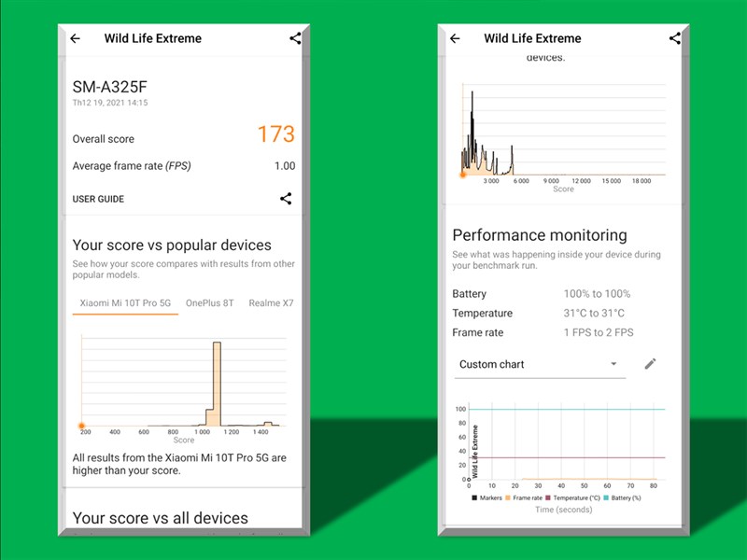The image size is (747, 560).
Task: Tap share icon beside USER GUIDE
Action: point(286,199)
